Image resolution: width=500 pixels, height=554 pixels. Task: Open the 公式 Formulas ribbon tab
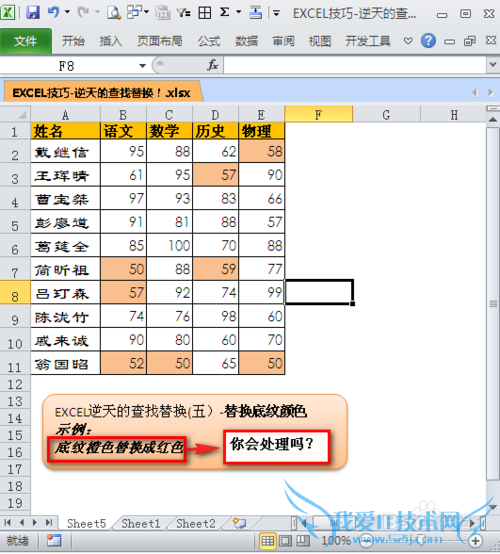click(209, 41)
